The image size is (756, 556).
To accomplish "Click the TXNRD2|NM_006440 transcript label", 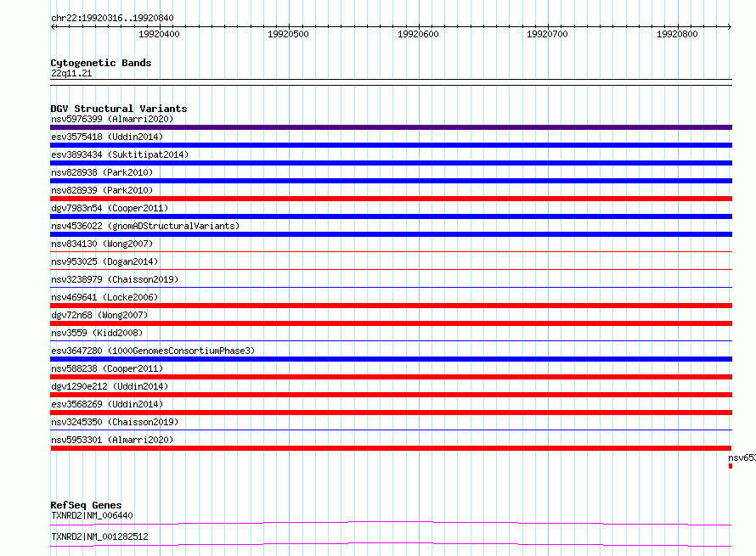I will [x=92, y=515].
